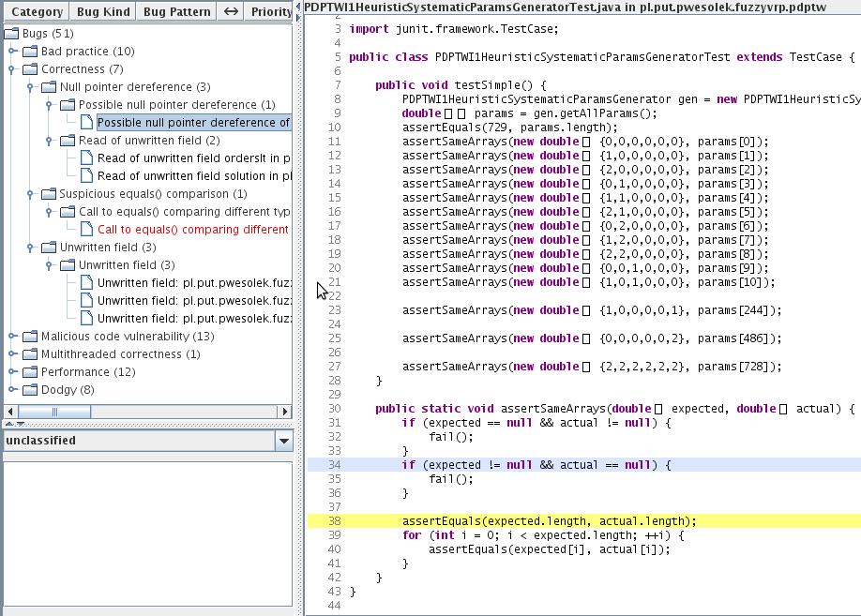
Task: Collapse Possible null pointer dereference (1) node
Action: click(49, 105)
